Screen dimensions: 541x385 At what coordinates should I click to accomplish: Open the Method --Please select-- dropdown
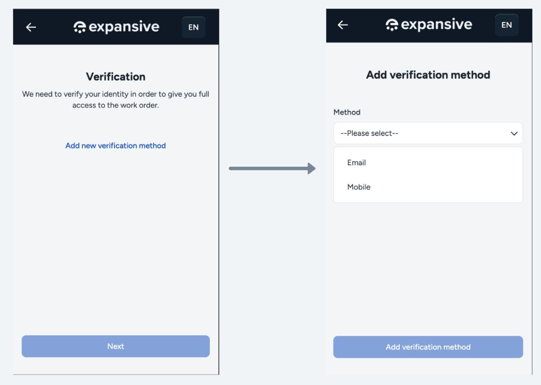pos(428,133)
